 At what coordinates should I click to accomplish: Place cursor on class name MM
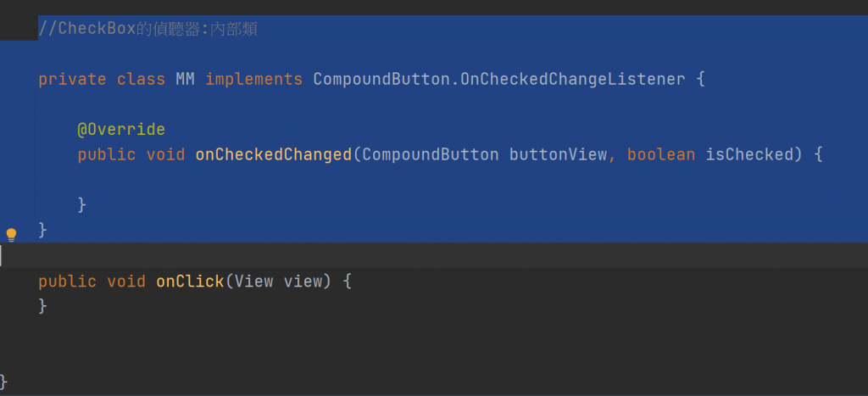pyautogui.click(x=186, y=80)
